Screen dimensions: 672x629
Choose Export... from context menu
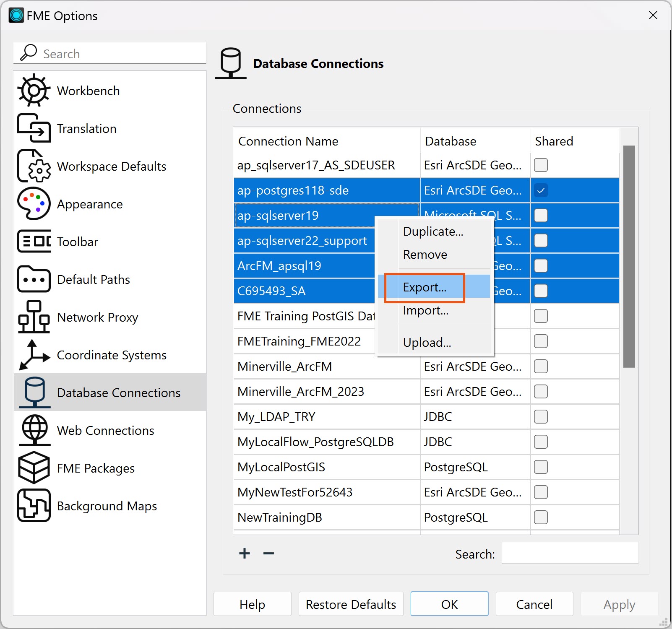pyautogui.click(x=434, y=287)
